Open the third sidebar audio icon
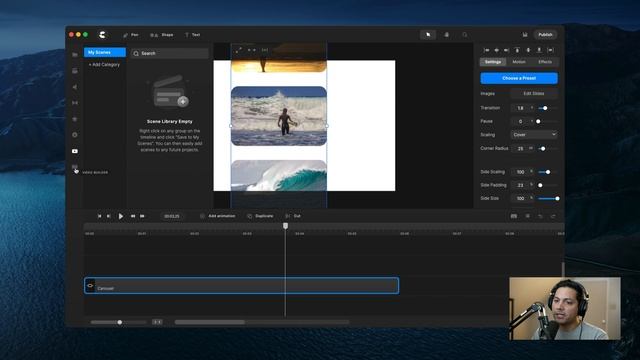Screen dimensions: 640x360 [x=75, y=87]
